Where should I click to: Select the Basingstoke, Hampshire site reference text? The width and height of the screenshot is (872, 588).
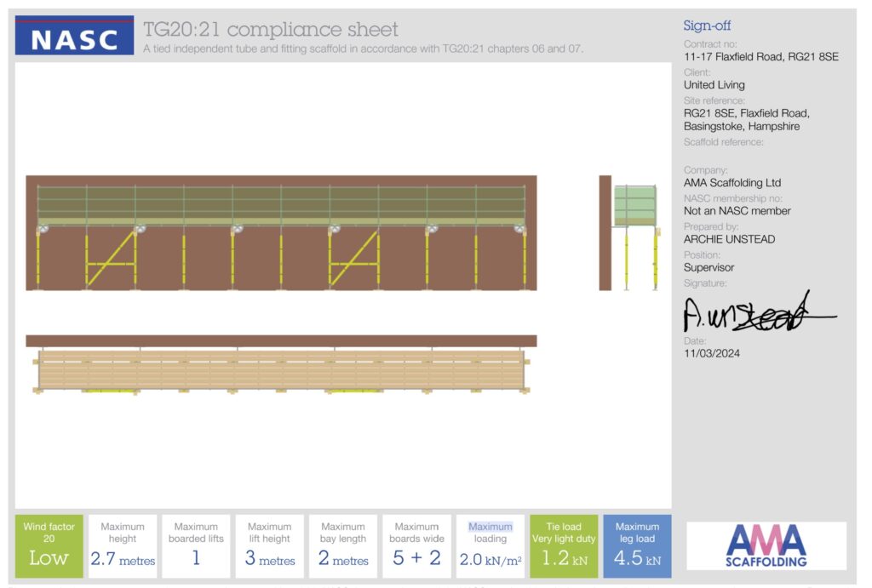[x=747, y=120]
